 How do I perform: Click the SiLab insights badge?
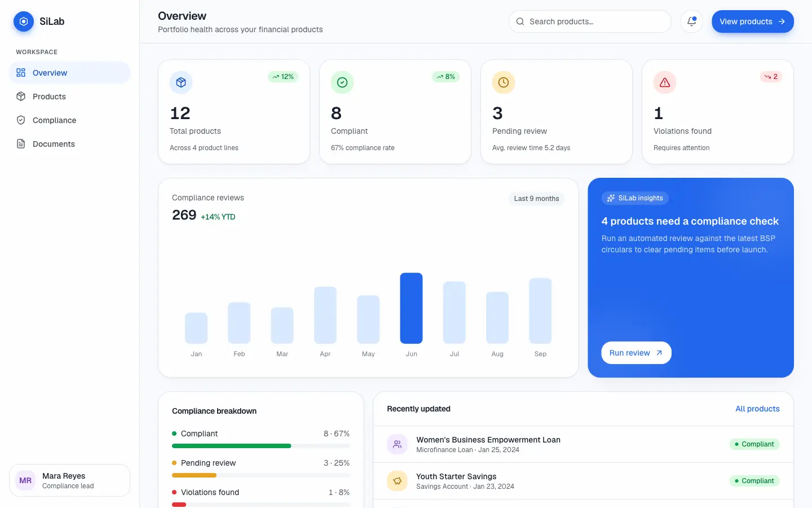[635, 198]
